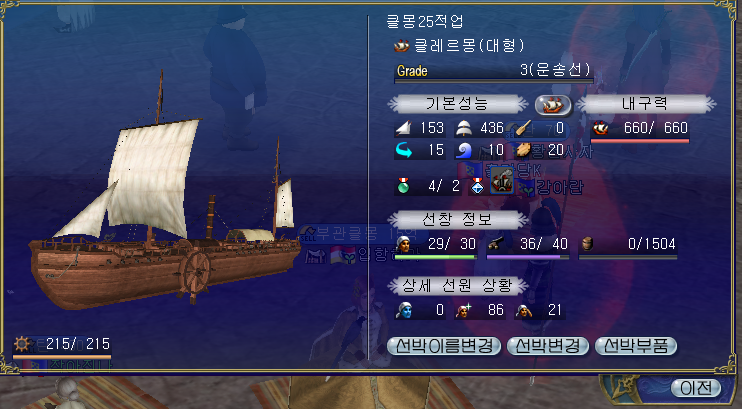
Task: Click the 선박변경 button
Action: (548, 346)
